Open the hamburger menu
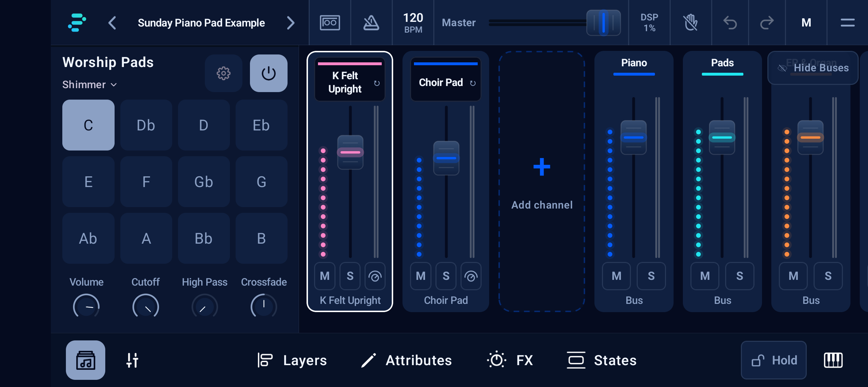This screenshot has height=387, width=868. 848,23
